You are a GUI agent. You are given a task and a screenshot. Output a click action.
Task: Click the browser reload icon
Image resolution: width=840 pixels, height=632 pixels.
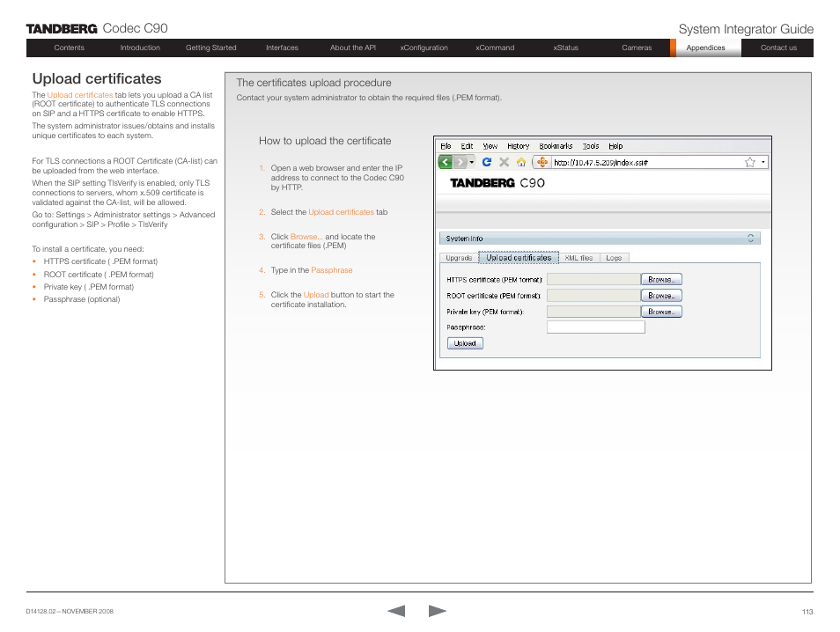click(486, 162)
